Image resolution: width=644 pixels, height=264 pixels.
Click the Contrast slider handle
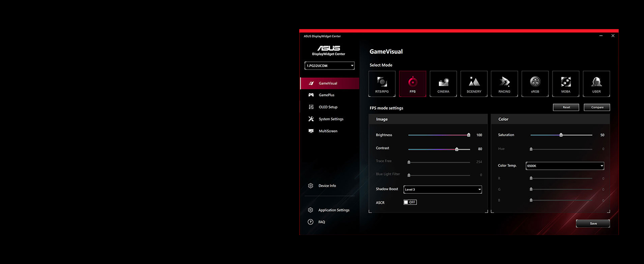(x=457, y=149)
